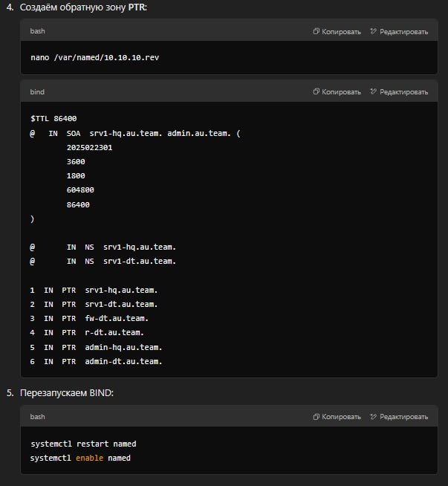Click the '$TTL 86400' line
The height and width of the screenshot is (486, 448).
pos(53,119)
